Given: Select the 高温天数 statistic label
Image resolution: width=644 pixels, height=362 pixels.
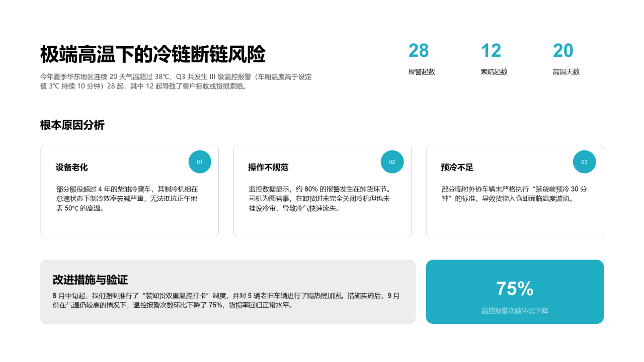Looking at the screenshot, I should pyautogui.click(x=566, y=72).
